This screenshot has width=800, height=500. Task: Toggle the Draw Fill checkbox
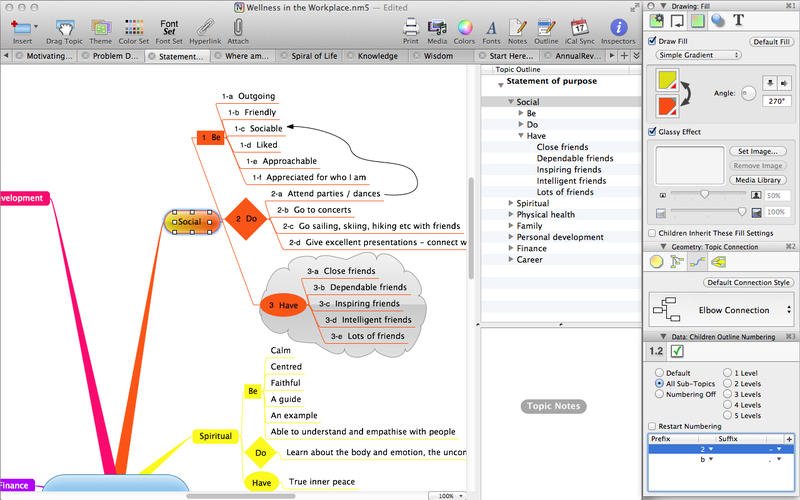click(x=653, y=42)
